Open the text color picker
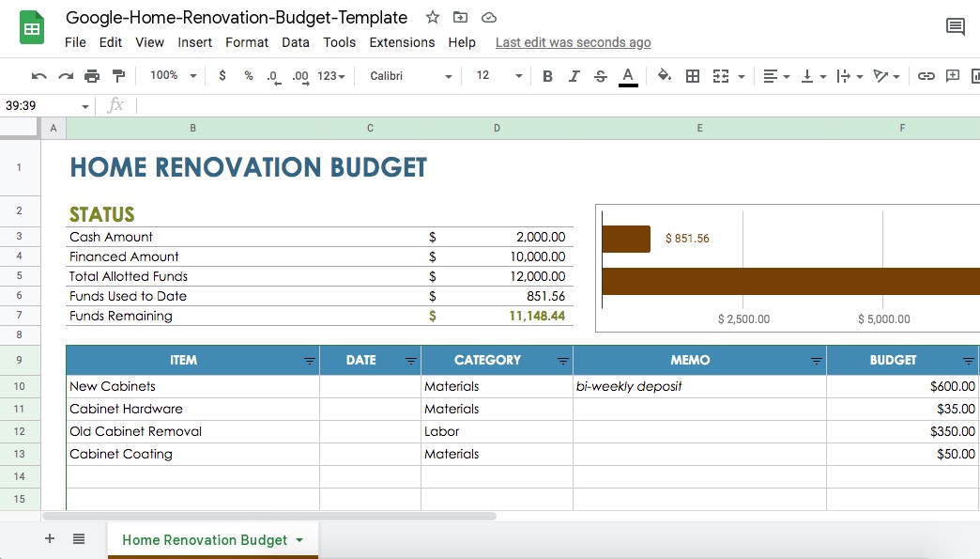980x559 pixels. pos(628,76)
